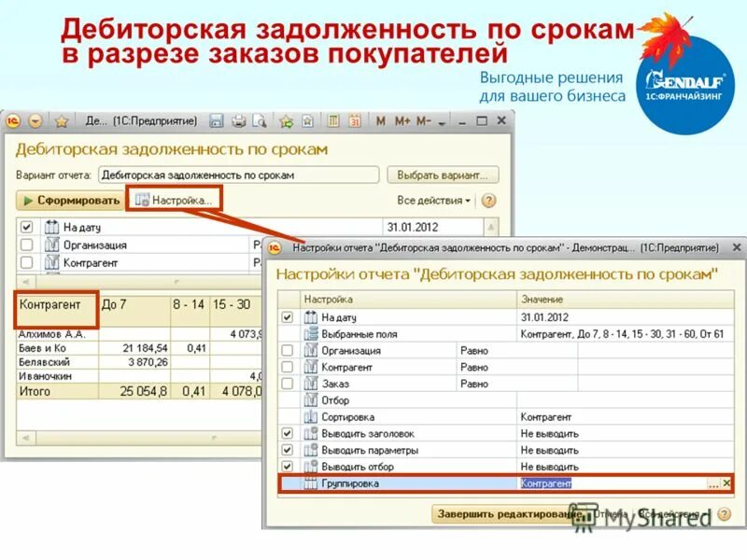The height and width of the screenshot is (560, 747).
Task: Select the Баев и Ко row in the report
Action: 138,348
